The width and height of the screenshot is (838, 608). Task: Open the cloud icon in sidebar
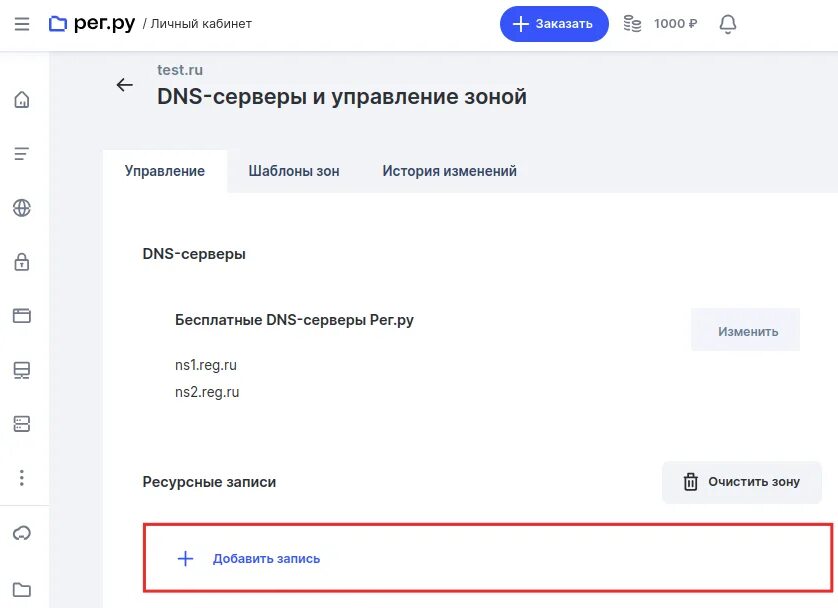[22, 533]
